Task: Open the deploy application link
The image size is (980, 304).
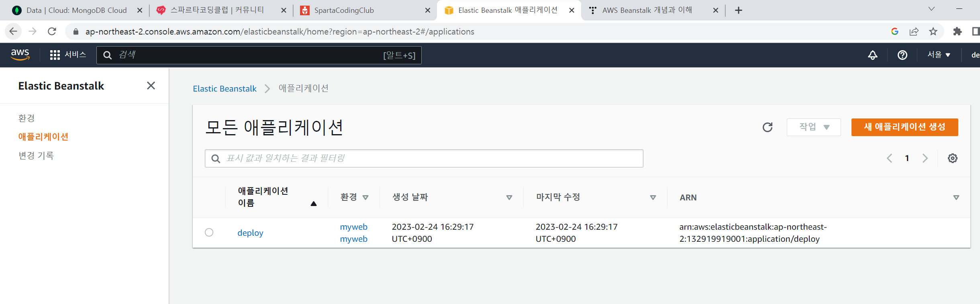Action: click(250, 233)
